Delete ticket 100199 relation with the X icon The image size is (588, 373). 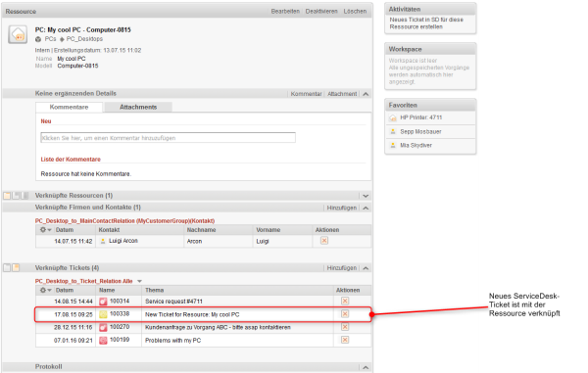click(x=345, y=340)
